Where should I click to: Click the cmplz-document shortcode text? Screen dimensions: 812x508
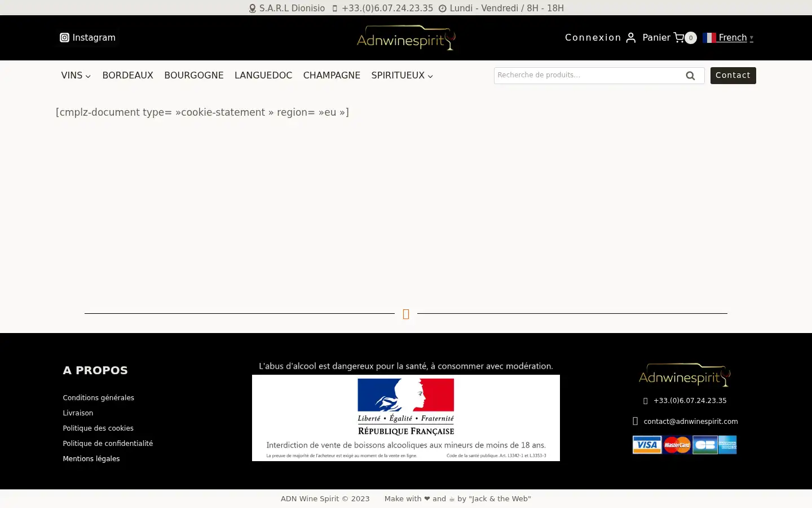tap(202, 112)
